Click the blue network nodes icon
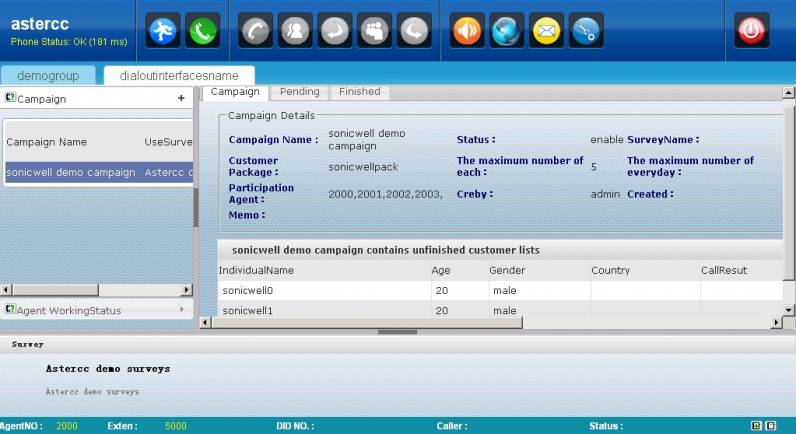Viewport: 796px width, 434px height. [586, 31]
